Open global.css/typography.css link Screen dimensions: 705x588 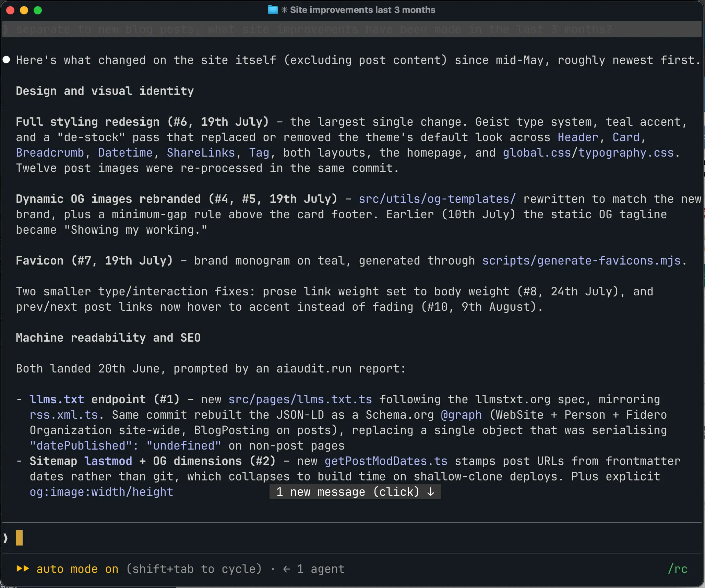pos(588,152)
